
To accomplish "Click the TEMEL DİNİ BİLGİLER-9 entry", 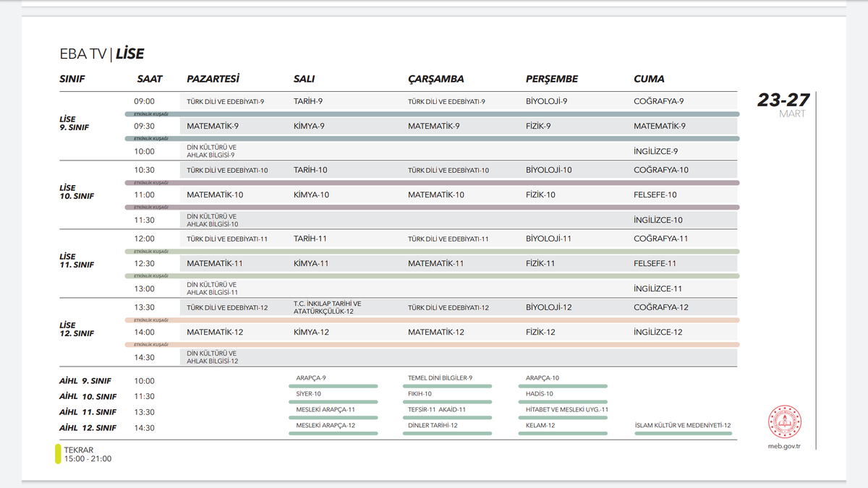I will click(440, 378).
